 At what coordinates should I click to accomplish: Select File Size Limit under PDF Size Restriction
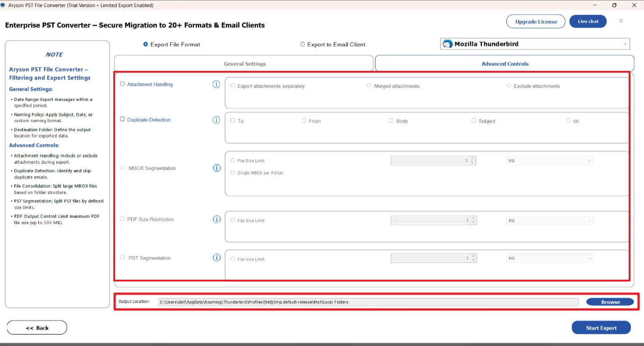point(233,220)
